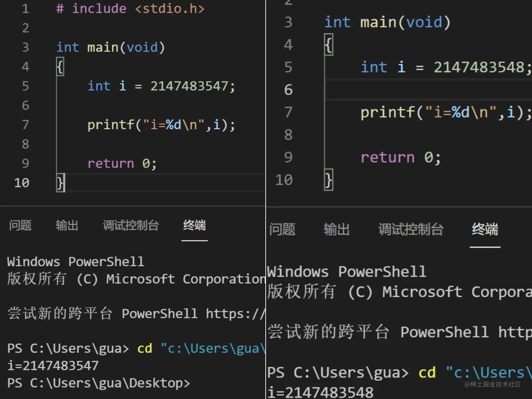Screen dimensions: 532x399
Task: Open the 输出 tab in right panel
Action: pos(337,229)
